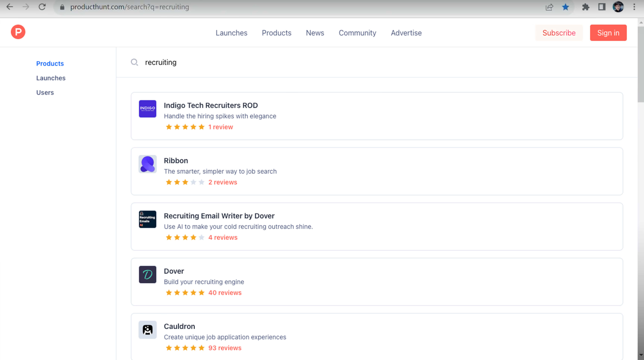Click the Cauldron product logo icon
The height and width of the screenshot is (360, 644).
(148, 330)
